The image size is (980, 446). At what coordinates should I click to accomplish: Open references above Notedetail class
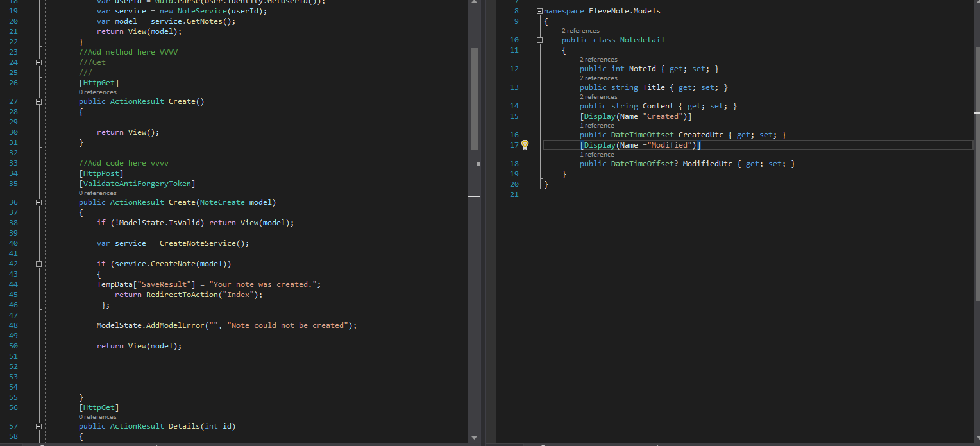580,31
